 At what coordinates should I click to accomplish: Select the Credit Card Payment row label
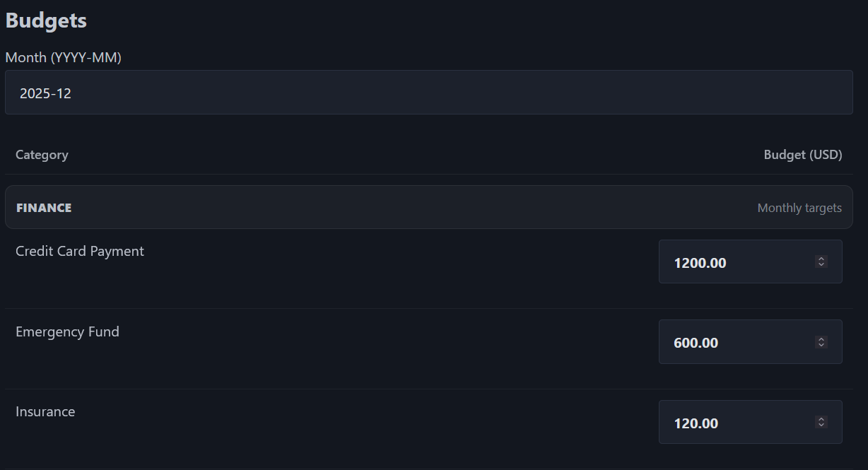pyautogui.click(x=80, y=252)
